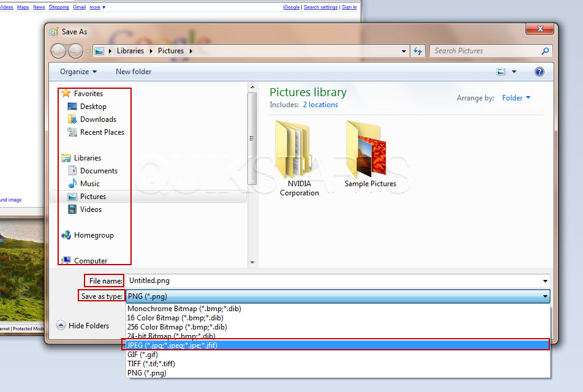Click Shopping link in browser window
Screen dimensions: 583x392
[x=59, y=7]
